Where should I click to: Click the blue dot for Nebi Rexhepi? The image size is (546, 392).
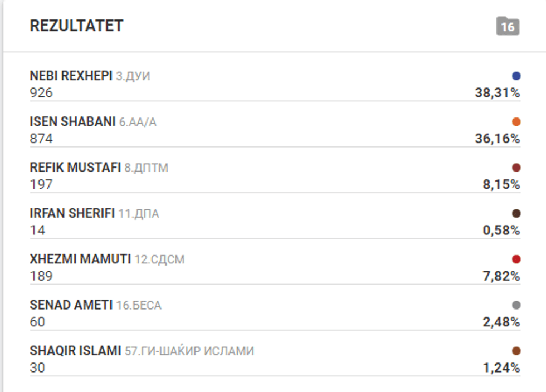[516, 76]
